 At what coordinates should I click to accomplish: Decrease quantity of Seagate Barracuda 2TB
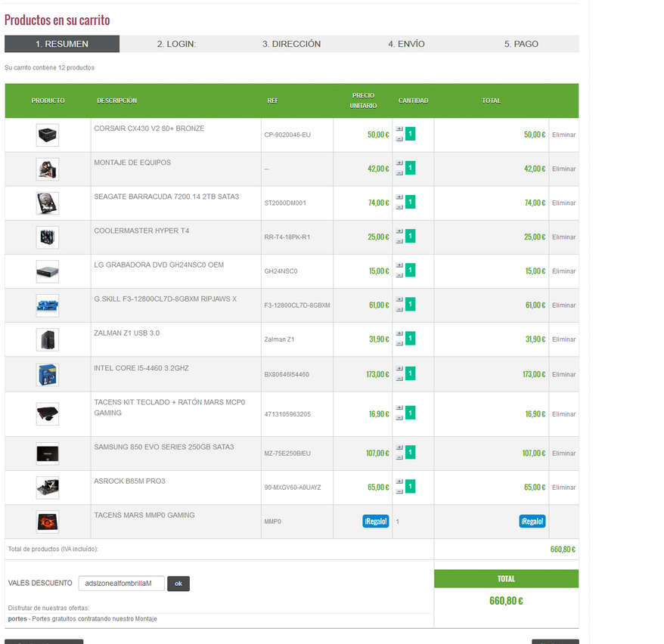[x=399, y=207]
